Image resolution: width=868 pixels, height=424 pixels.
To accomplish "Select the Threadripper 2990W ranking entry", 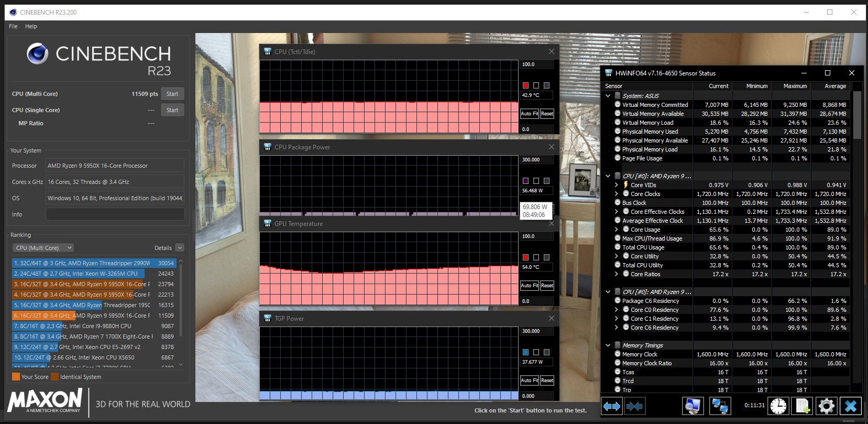I will tap(94, 263).
